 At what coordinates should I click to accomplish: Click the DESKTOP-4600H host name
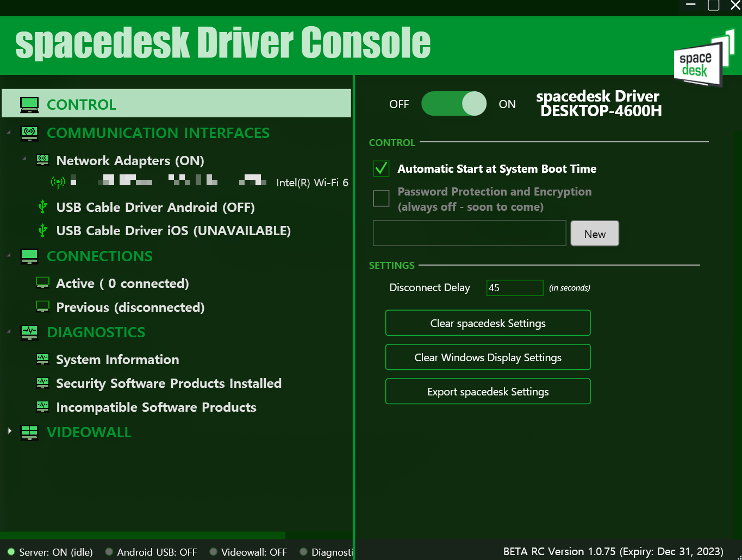[x=601, y=111]
